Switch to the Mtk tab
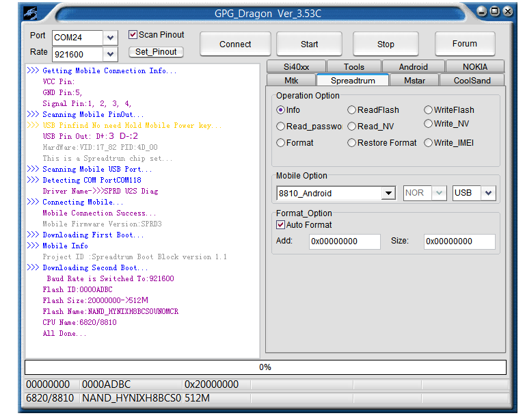The image size is (525, 420). pyautogui.click(x=291, y=80)
